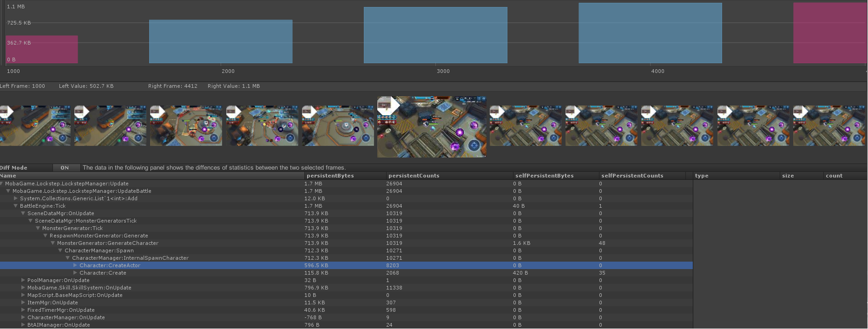Select the CharacterManager:Spawn tree row
The image size is (868, 329).
pyautogui.click(x=99, y=250)
